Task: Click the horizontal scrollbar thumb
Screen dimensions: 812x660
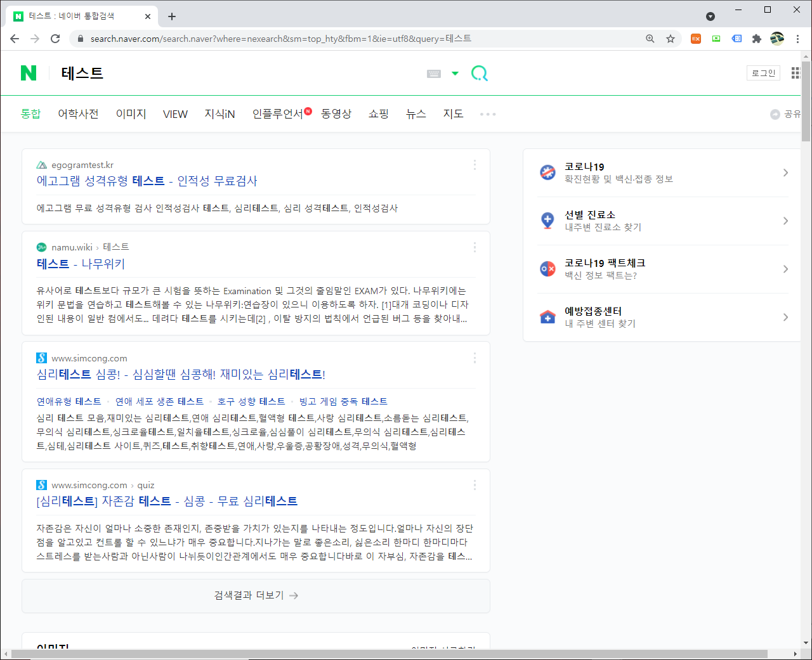Action: point(390,654)
